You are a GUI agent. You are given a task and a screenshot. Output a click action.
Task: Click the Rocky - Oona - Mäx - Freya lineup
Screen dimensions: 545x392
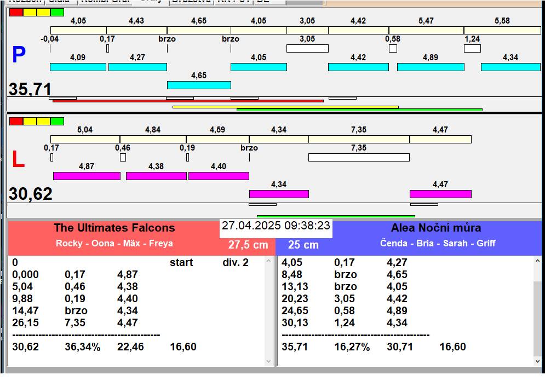click(x=114, y=243)
